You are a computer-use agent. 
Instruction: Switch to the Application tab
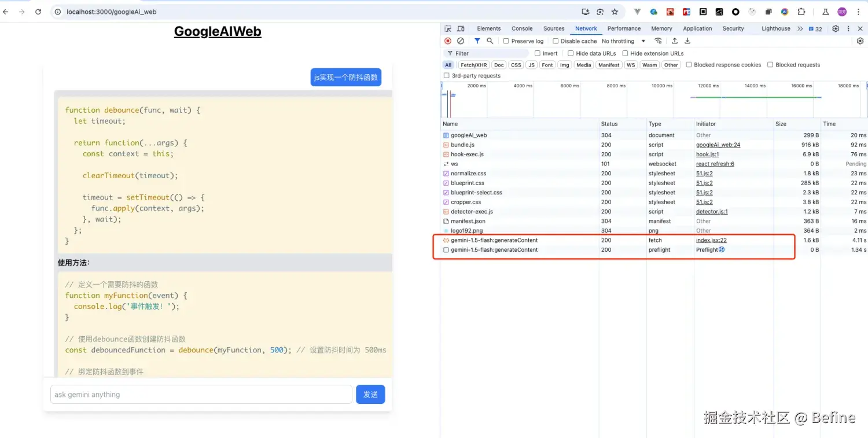tap(697, 29)
